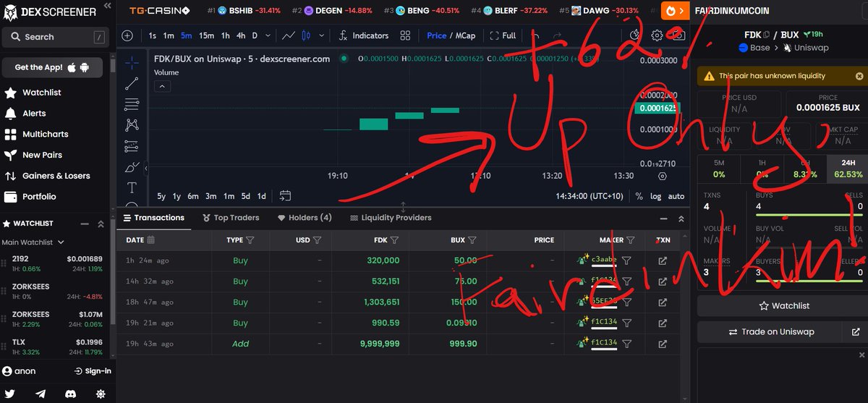Dismiss the unknown liquidity warning
Viewport: 868px width, 403px height.
pos(859,76)
